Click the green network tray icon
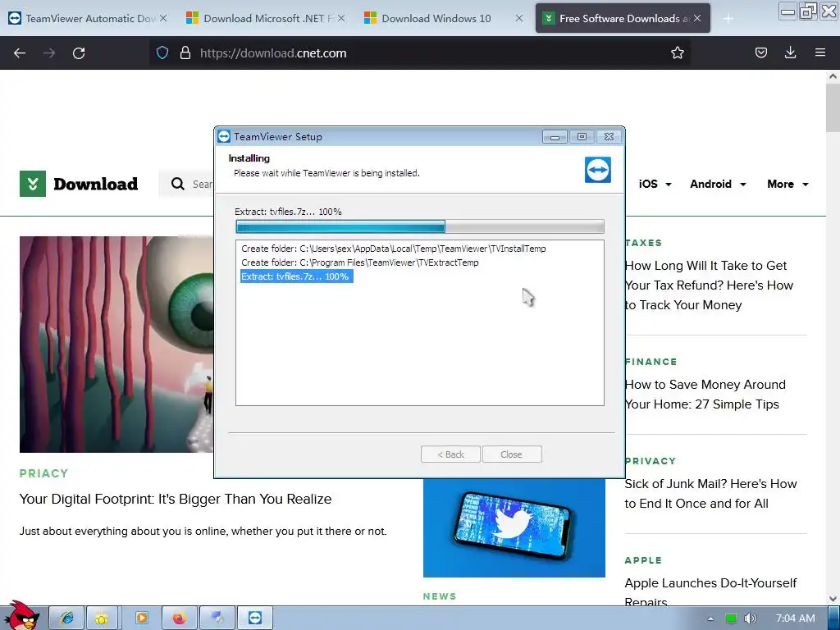This screenshot has height=630, width=840. point(731,619)
